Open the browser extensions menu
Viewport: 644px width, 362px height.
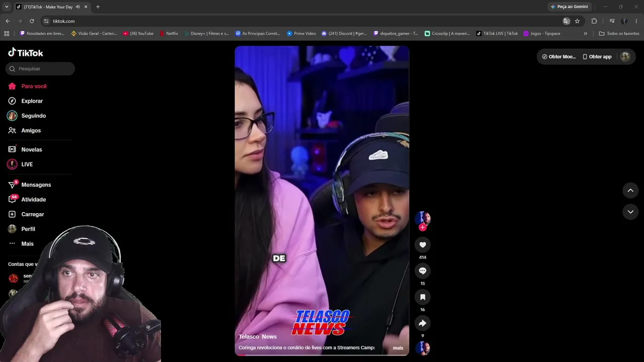(594, 21)
